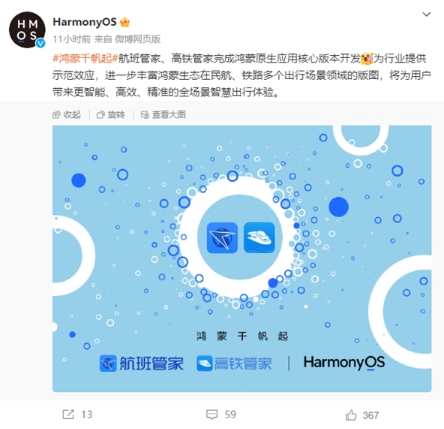The width and height of the screenshot is (444, 429).
Task: Rotate the image with 旋转 button
Action: tap(111, 115)
